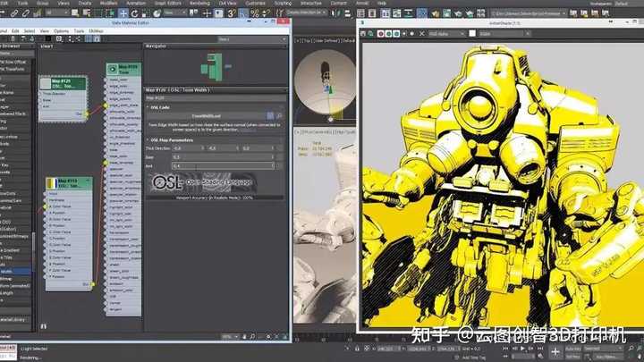
Task: Click the Base value input field
Action: pyautogui.click(x=223, y=157)
